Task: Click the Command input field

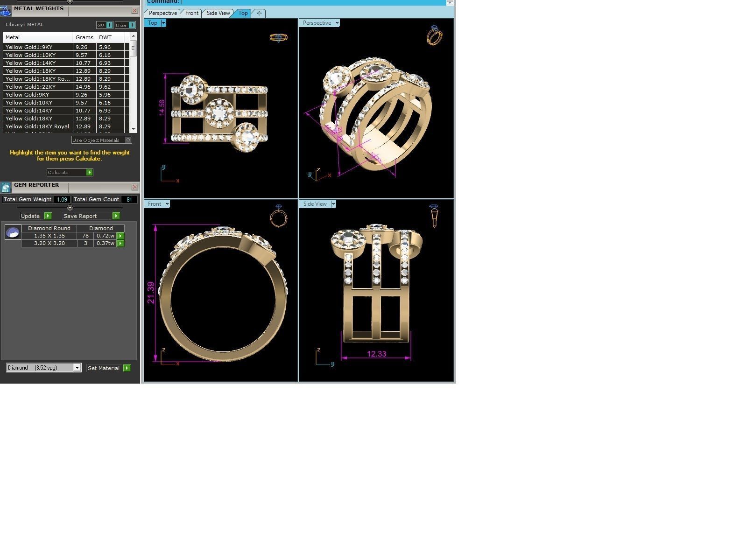Action: click(313, 2)
